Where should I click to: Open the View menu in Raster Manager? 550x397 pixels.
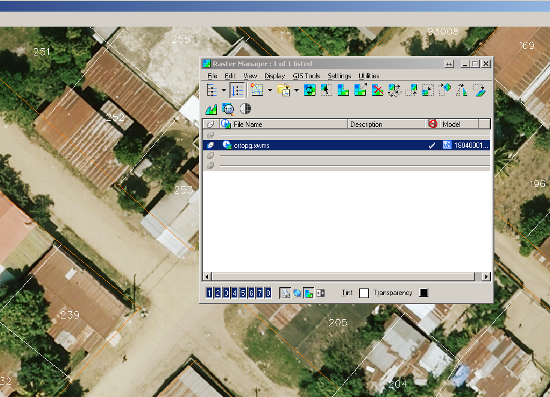click(x=250, y=76)
